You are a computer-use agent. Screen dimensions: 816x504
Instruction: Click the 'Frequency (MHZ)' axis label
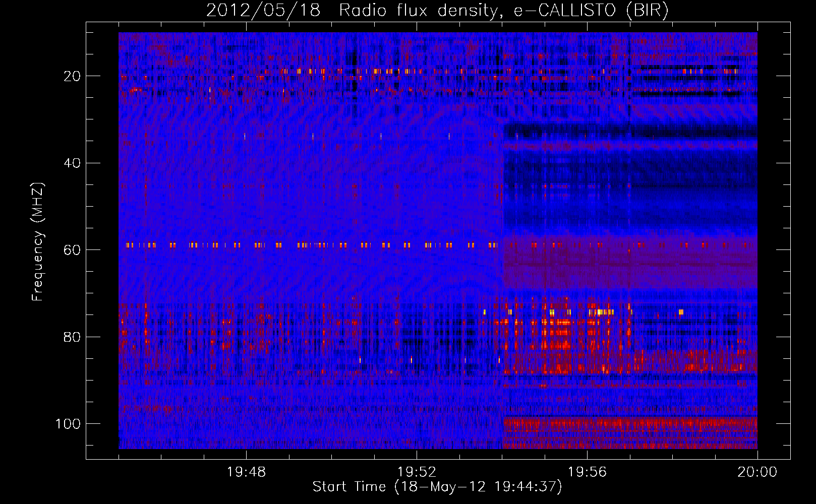pos(38,242)
